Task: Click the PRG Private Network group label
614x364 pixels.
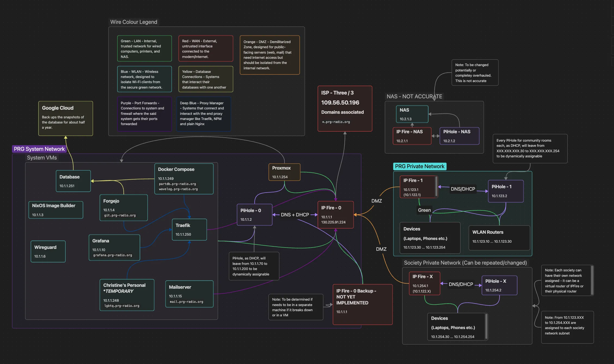Action: pyautogui.click(x=420, y=166)
